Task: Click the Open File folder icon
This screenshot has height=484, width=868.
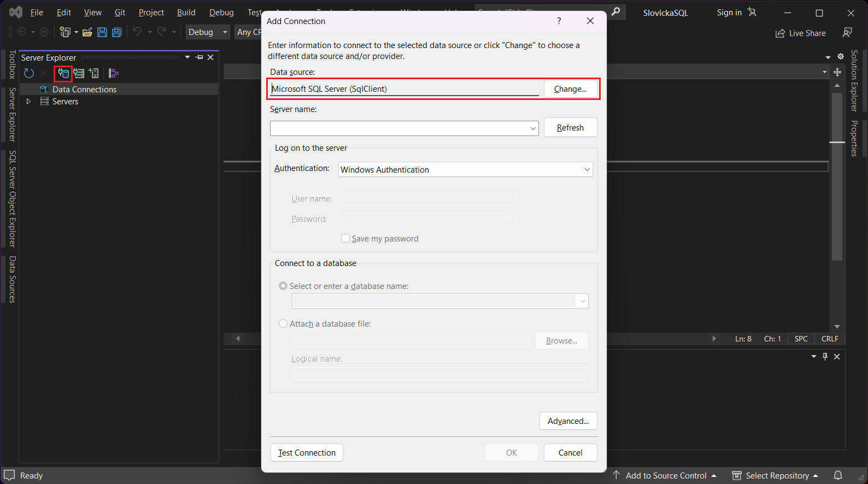Action: point(87,32)
